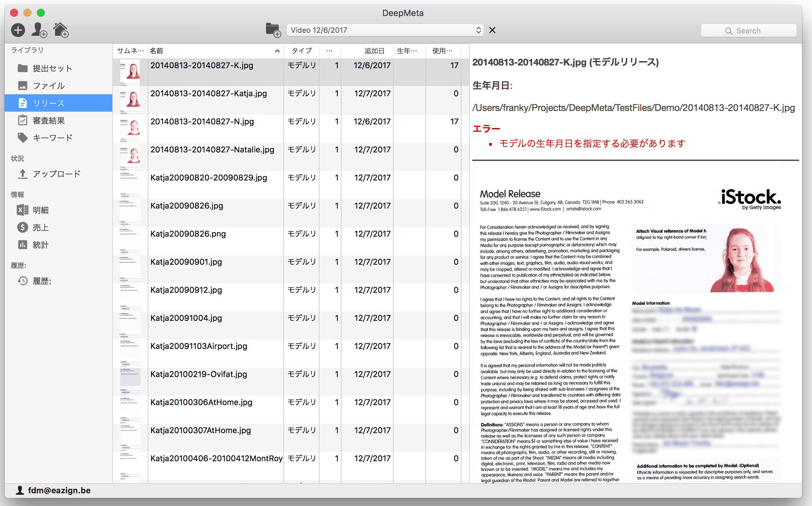This screenshot has height=506, width=812.
Task: Select row Katja20091004.jpg
Action: click(290, 325)
